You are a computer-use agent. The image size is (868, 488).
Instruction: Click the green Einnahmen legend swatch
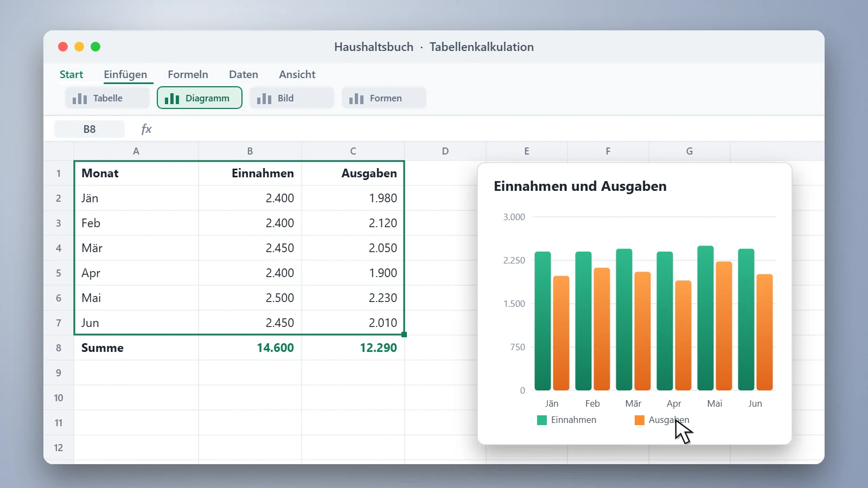pyautogui.click(x=541, y=420)
